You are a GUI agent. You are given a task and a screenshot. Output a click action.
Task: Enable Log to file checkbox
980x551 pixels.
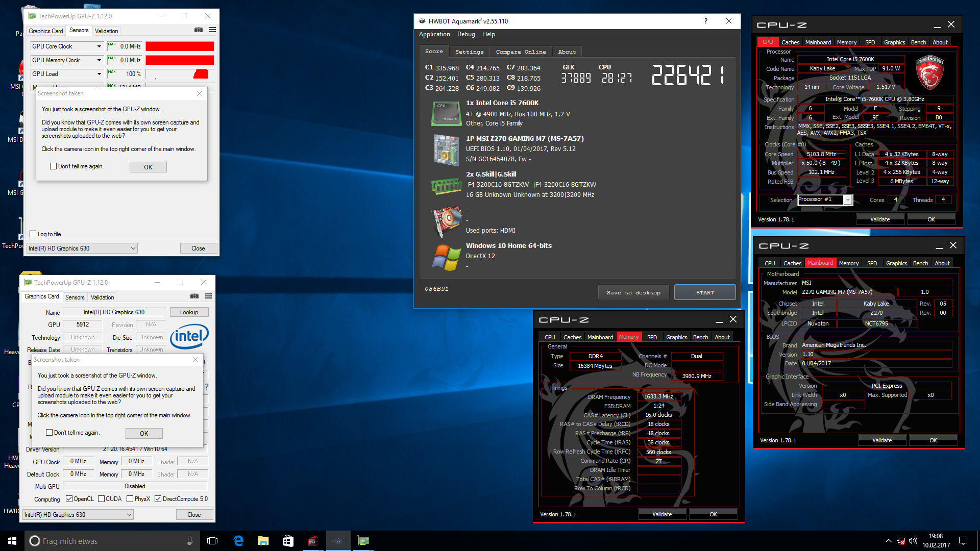coord(33,234)
